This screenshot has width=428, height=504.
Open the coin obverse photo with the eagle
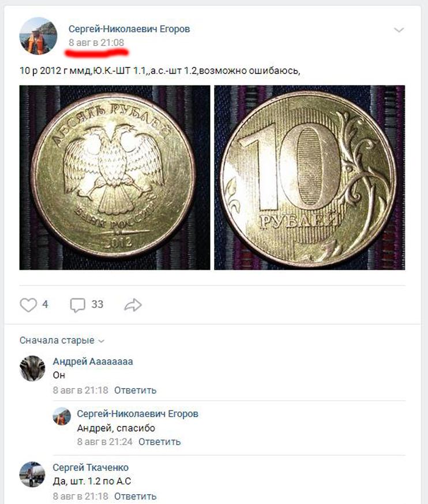115,178
